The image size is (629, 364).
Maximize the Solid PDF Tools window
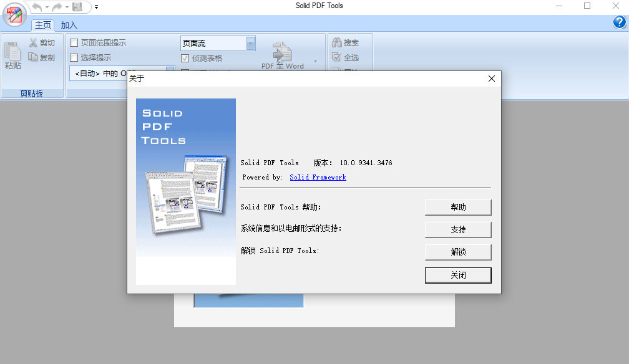pyautogui.click(x=587, y=6)
